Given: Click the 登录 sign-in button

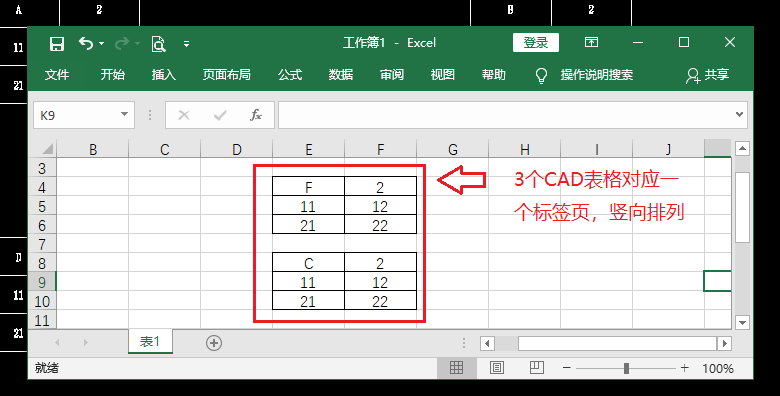Looking at the screenshot, I should click(536, 43).
